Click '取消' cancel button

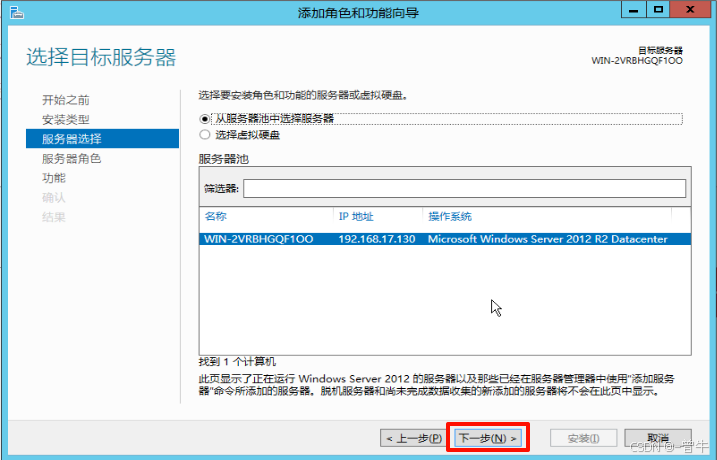658,438
